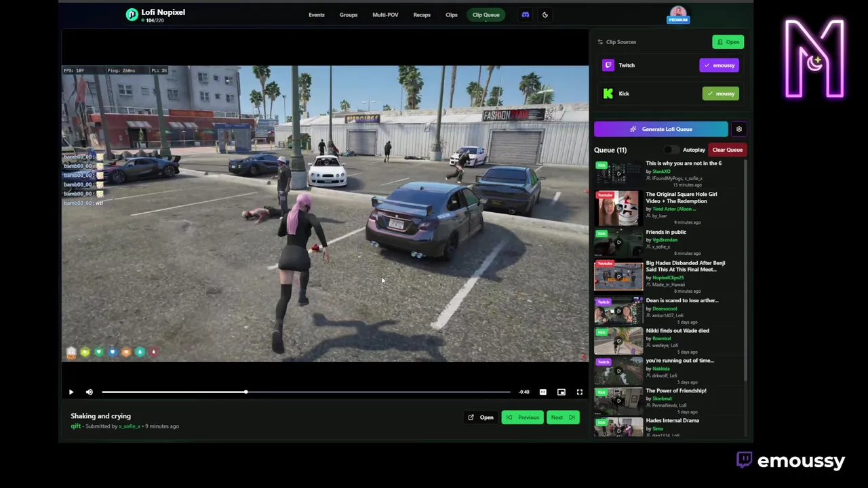Click the green Open button in Clip Sources
Screen dimensions: 868x488
tap(728, 42)
